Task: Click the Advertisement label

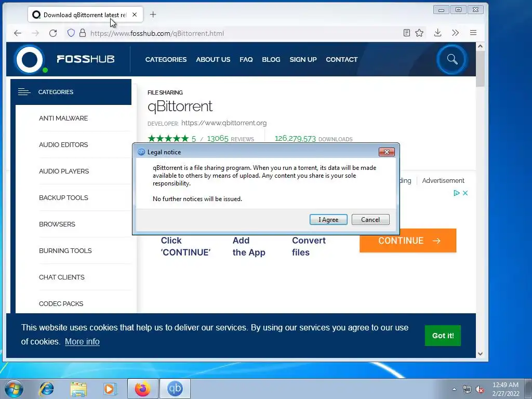Action: (x=443, y=180)
